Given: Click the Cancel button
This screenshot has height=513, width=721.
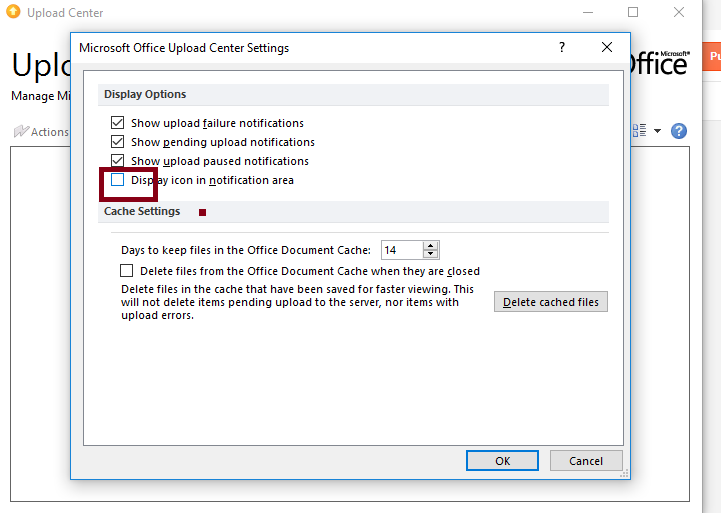Looking at the screenshot, I should pyautogui.click(x=586, y=461).
